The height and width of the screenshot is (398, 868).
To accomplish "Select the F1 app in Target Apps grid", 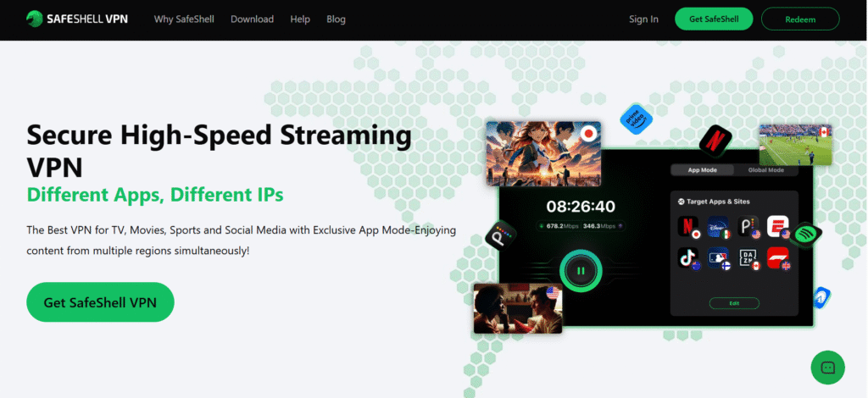I will (778, 258).
